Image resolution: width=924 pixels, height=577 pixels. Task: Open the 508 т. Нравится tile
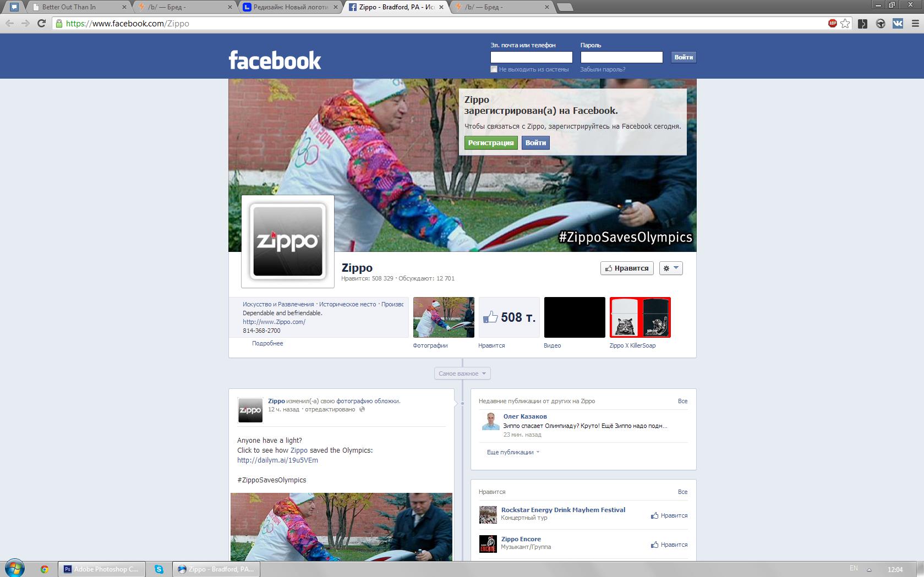tap(509, 317)
